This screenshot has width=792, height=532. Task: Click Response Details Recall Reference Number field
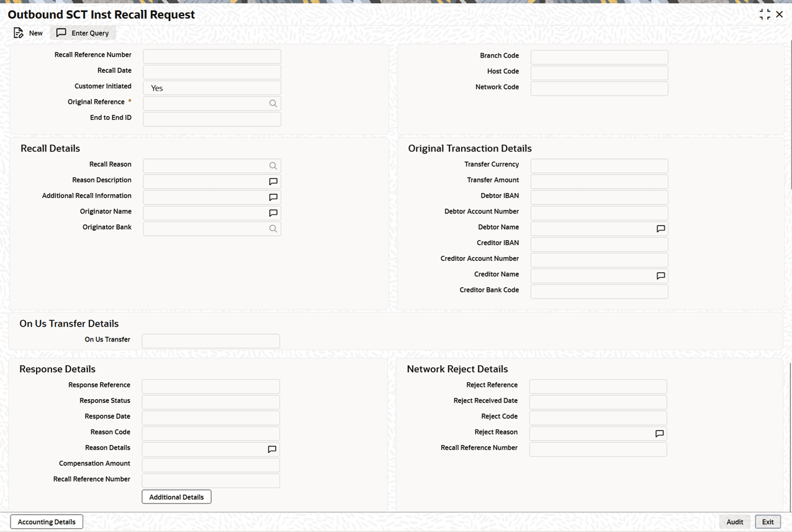210,480
